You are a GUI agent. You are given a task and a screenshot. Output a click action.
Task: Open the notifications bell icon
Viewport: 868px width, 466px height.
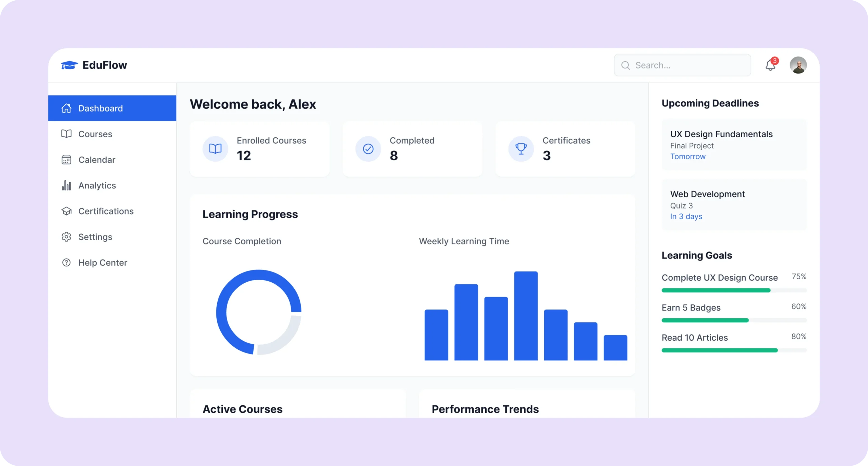coord(770,65)
